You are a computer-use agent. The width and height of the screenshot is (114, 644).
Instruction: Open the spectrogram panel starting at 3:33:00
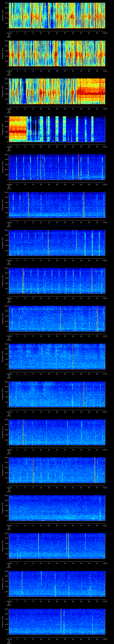[x=57, y=91]
